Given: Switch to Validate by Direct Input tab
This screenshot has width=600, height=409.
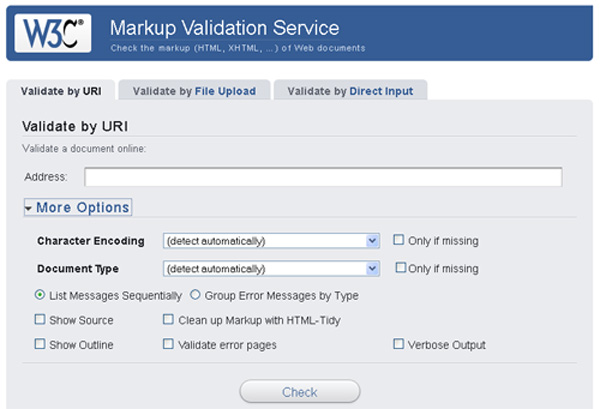Looking at the screenshot, I should point(350,91).
